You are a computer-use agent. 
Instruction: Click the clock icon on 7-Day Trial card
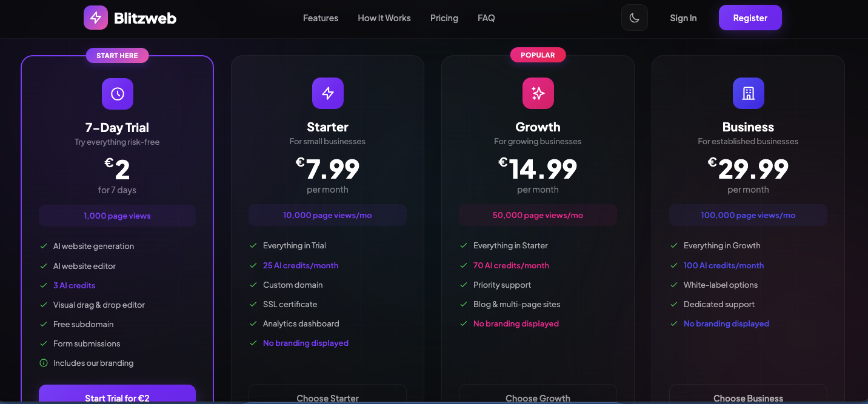[117, 93]
